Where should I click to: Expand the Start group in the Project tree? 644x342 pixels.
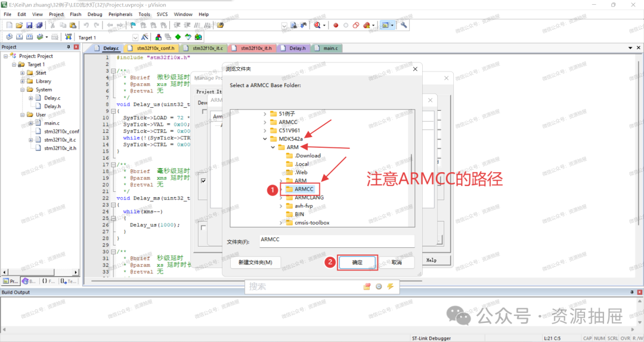pos(22,73)
